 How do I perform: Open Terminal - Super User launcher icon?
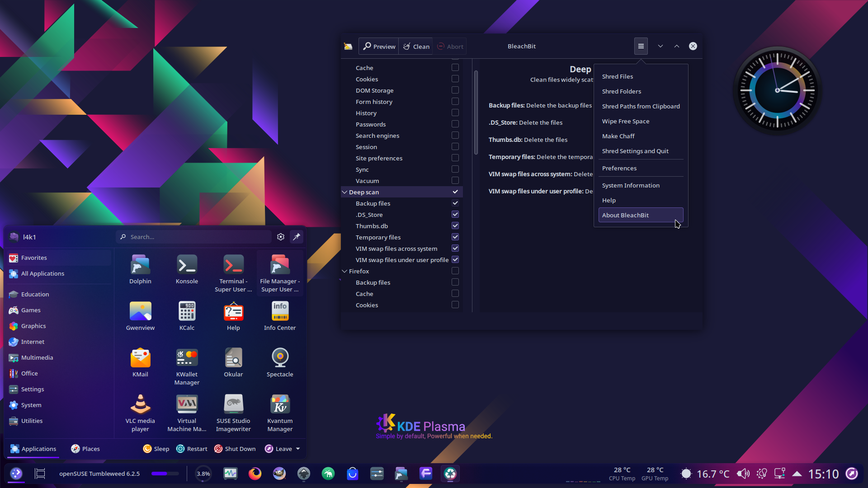233,273
